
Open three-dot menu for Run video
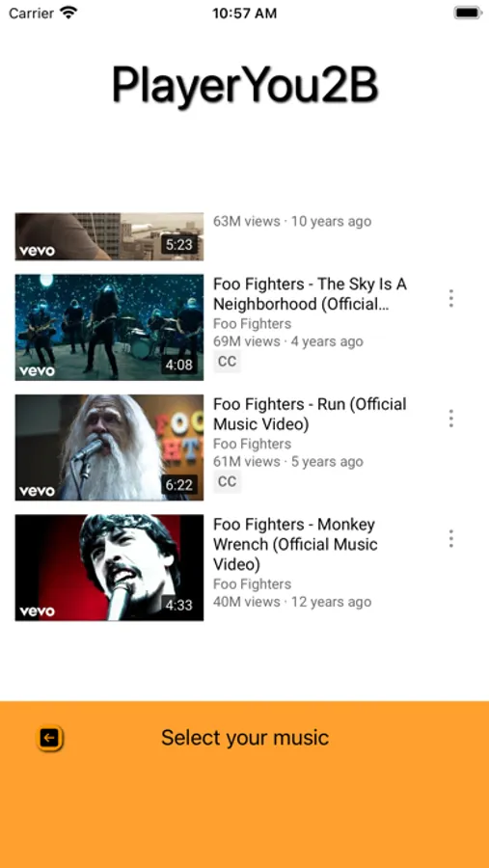(450, 419)
